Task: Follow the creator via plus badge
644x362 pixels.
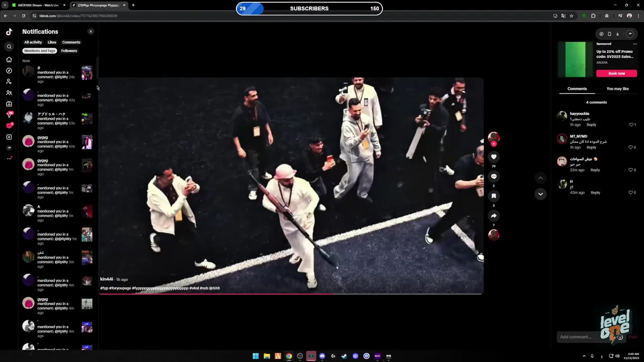Action: (x=494, y=144)
